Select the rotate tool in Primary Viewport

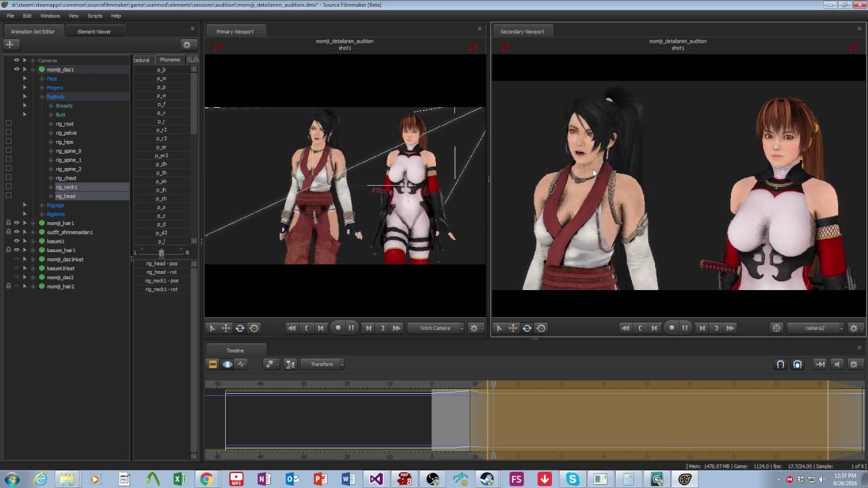(x=240, y=328)
